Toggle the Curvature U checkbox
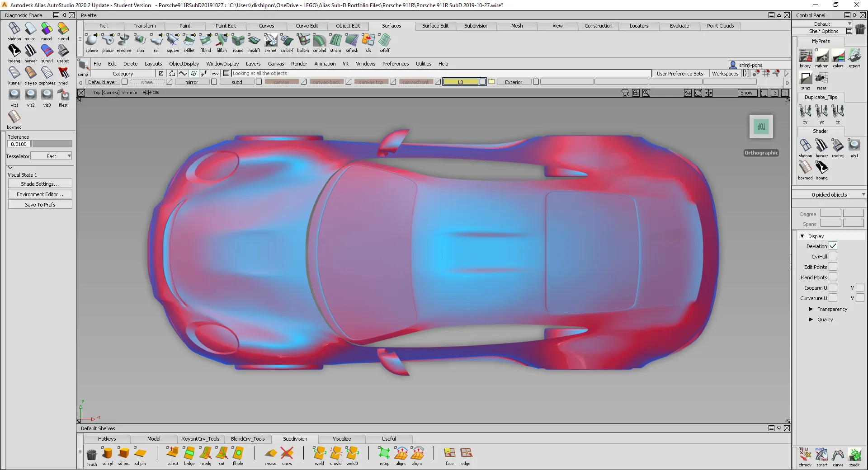Viewport: 868px width, 470px height. click(833, 298)
